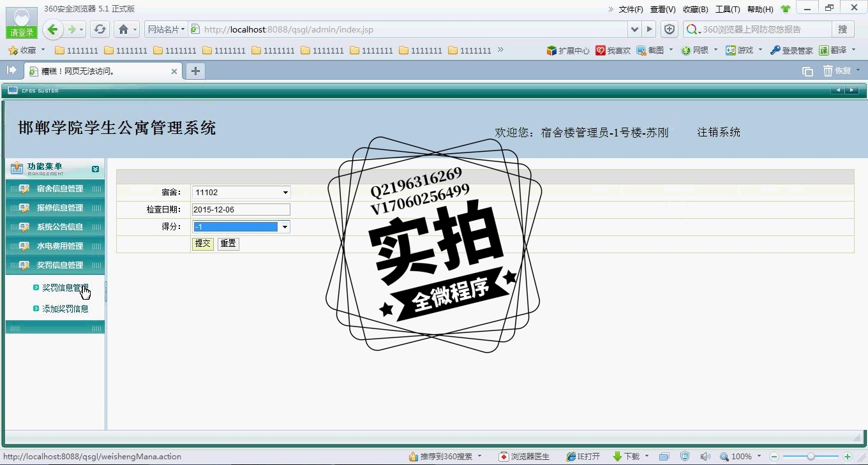Refresh the current page
Image resolution: width=868 pixels, height=465 pixels.
100,29
